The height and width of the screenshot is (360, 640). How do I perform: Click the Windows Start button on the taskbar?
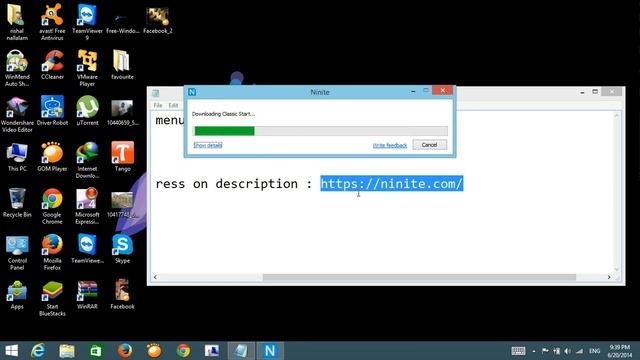11,351
